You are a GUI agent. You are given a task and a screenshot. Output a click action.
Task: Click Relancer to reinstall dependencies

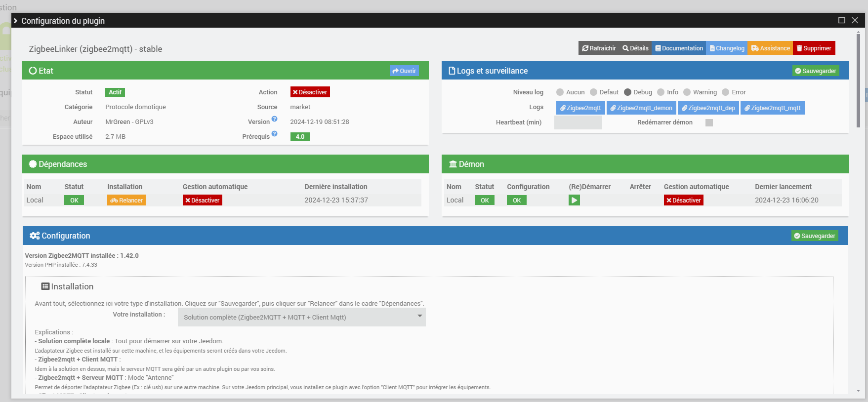pyautogui.click(x=126, y=200)
